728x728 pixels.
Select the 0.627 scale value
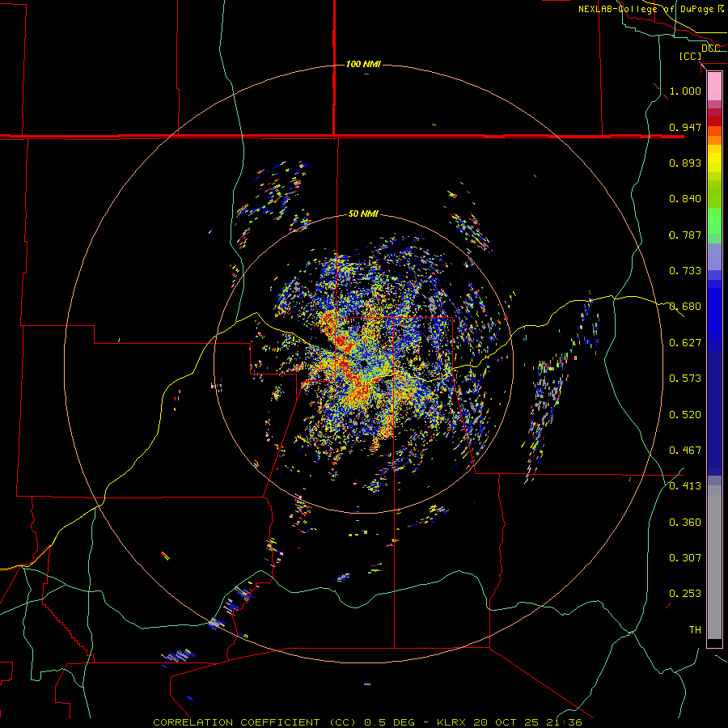click(x=685, y=343)
